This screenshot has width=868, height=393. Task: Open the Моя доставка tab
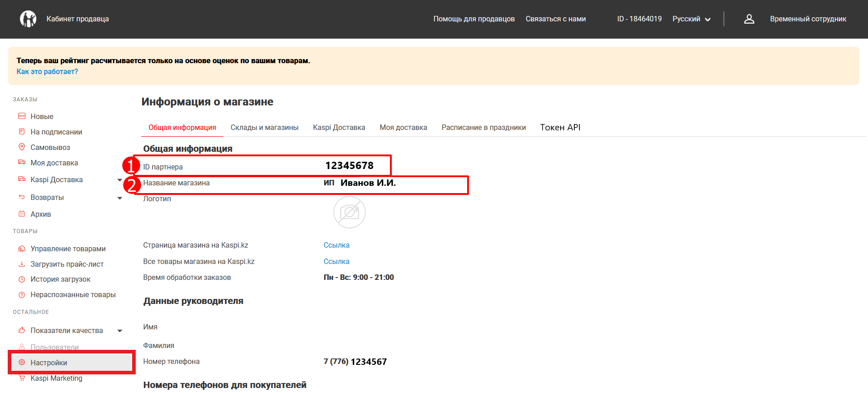tap(404, 128)
